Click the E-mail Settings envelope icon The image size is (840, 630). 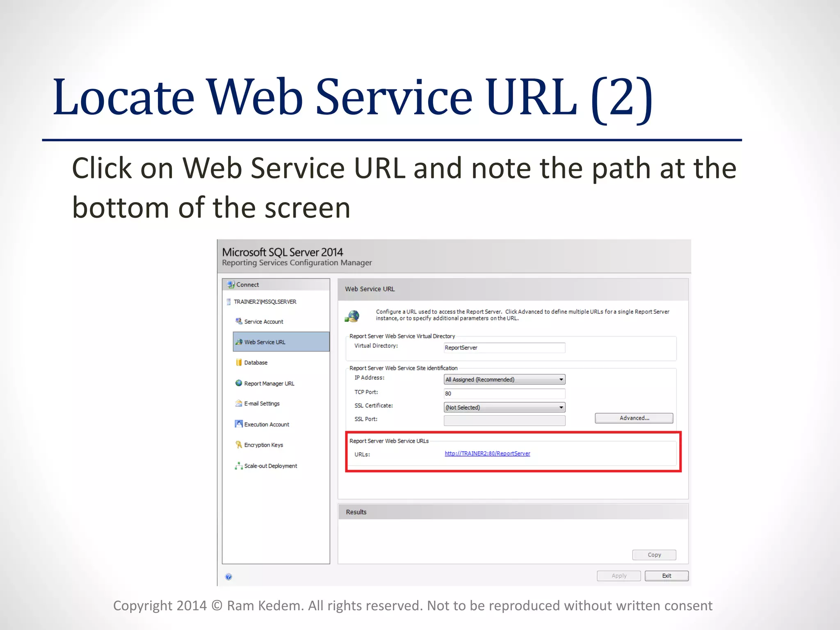point(239,403)
